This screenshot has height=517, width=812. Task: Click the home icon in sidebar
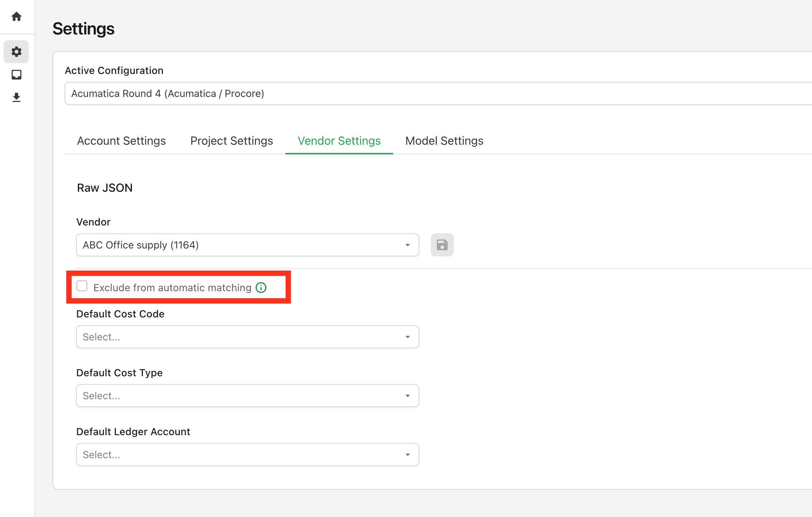(x=17, y=17)
